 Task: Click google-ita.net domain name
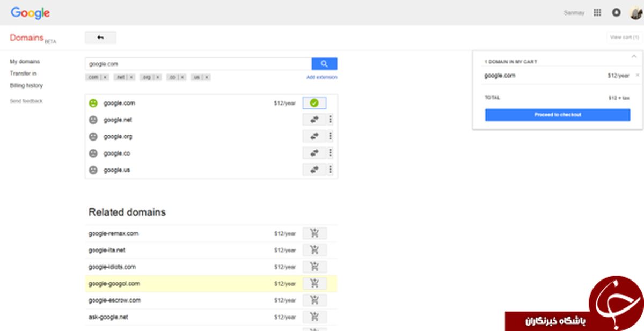click(107, 250)
